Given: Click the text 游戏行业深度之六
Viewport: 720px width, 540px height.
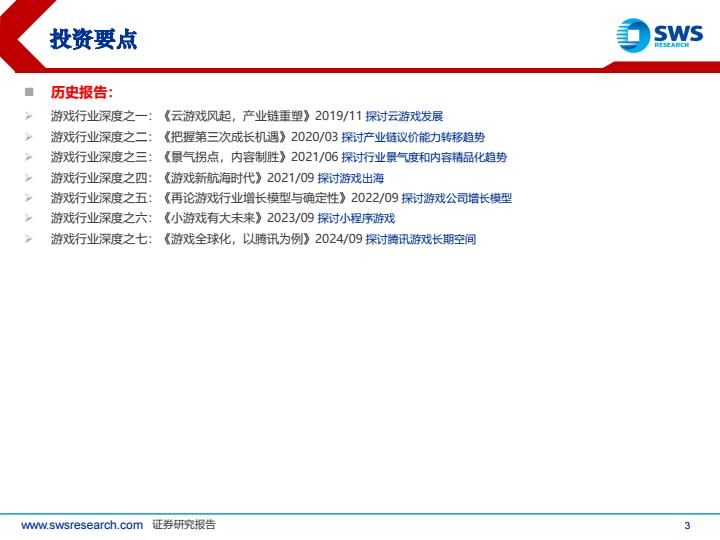Looking at the screenshot, I should [x=98, y=218].
